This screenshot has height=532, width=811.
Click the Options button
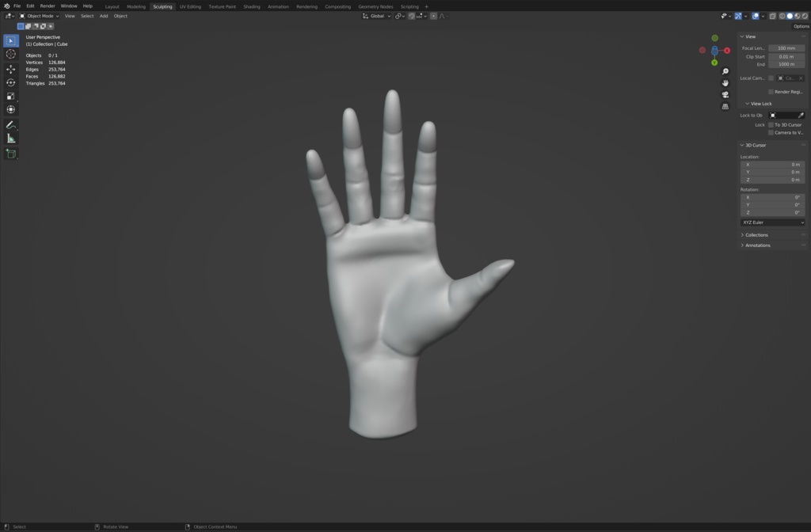pos(801,26)
